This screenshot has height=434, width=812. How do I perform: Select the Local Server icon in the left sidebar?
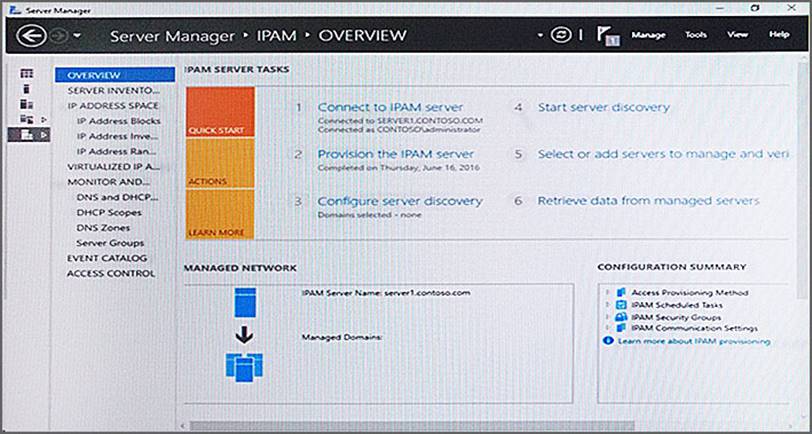point(27,89)
